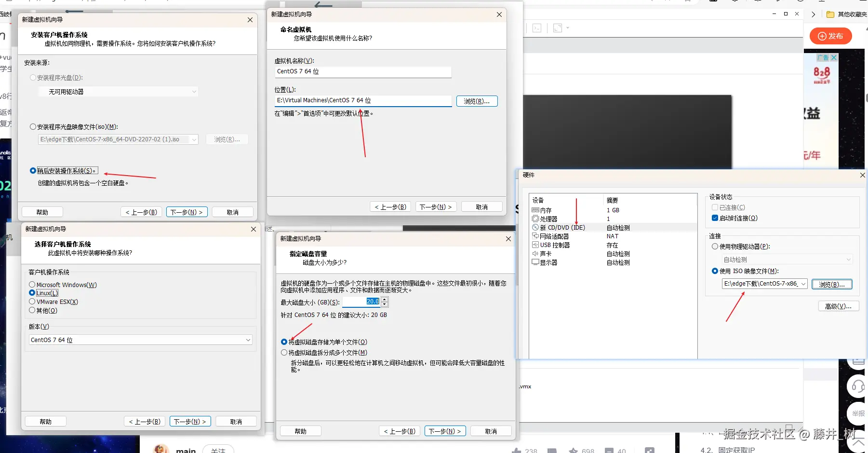The image size is (868, 453).
Task: Click 帮助 in 安装客户机操作系统 dialog
Action: click(42, 212)
